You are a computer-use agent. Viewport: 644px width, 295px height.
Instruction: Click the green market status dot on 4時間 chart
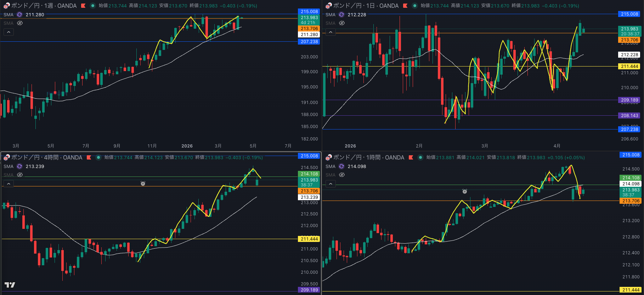click(x=98, y=157)
